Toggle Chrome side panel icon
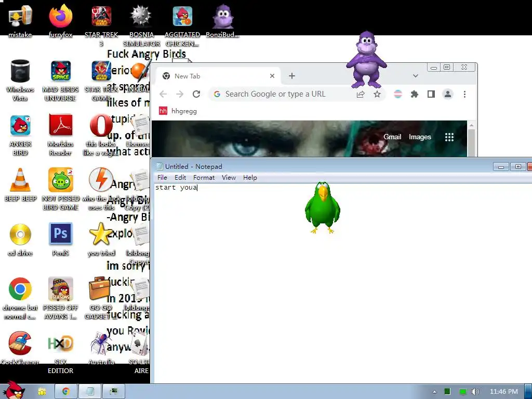Screen dimensions: 532x399 431,94
